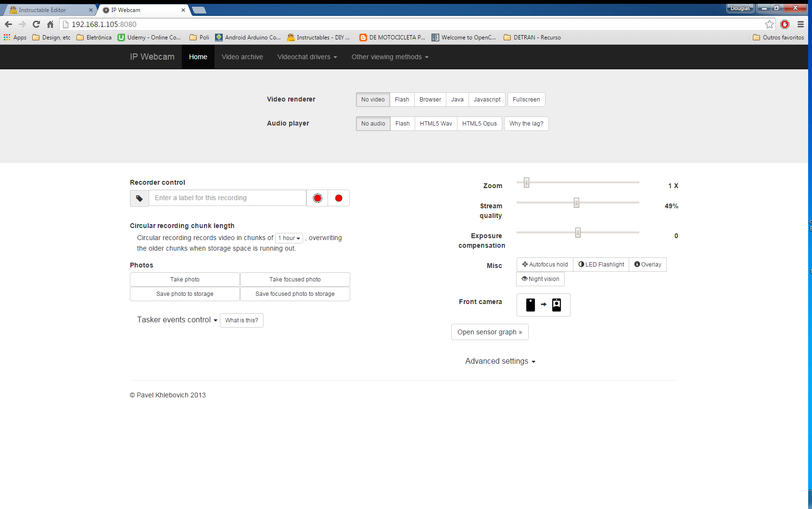Open Design, etc bookmark folder
Image resolution: width=812 pixels, height=509 pixels.
pos(51,37)
